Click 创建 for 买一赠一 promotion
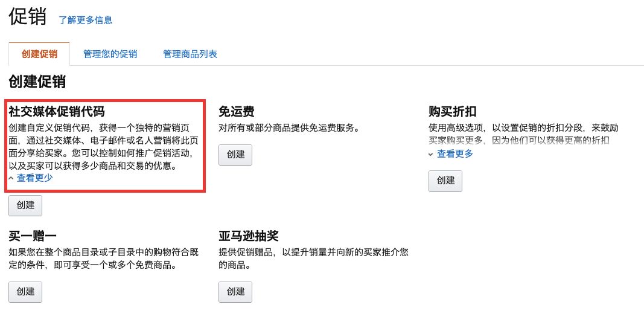 25,292
